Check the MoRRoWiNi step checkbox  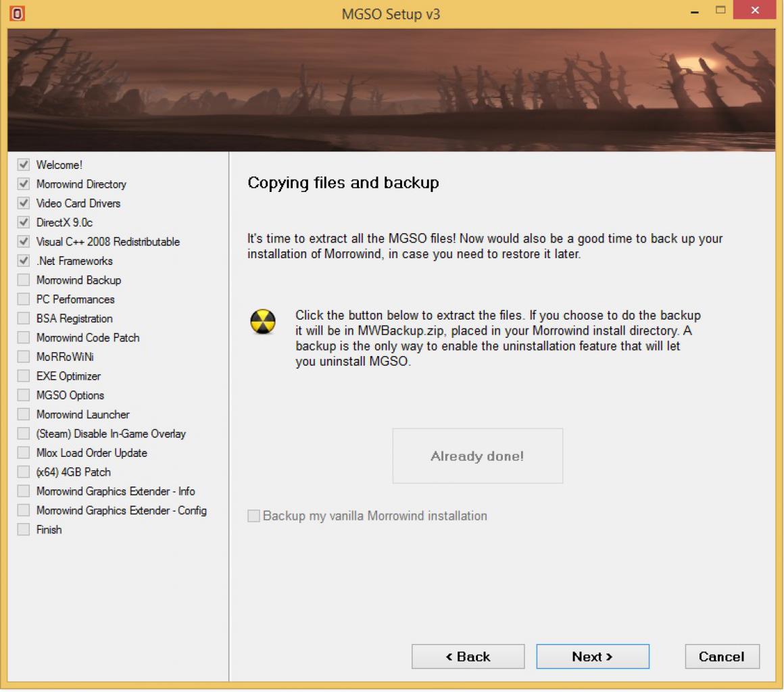(x=24, y=357)
